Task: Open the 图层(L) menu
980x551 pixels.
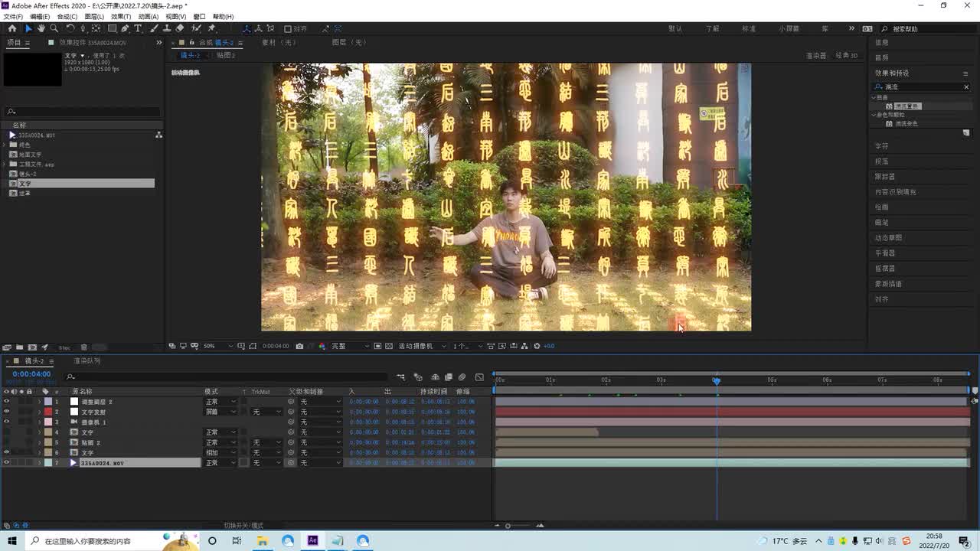Action: [94, 16]
